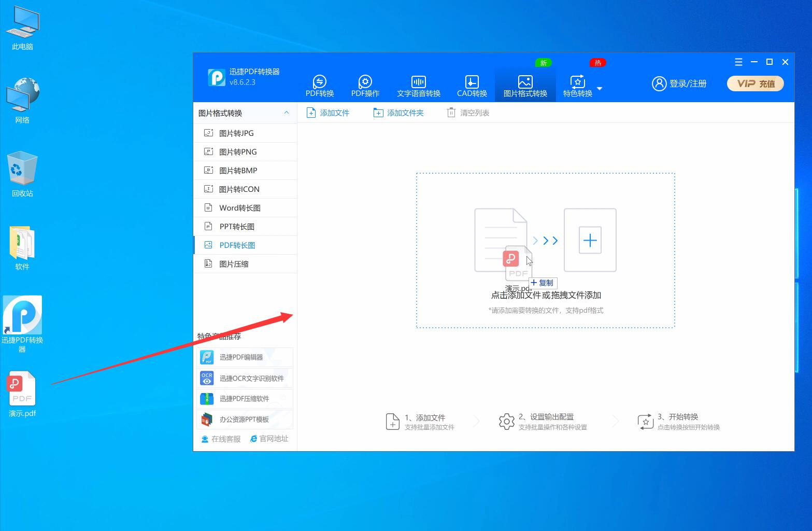Click the 图片转ICON row icon
The height and width of the screenshot is (531, 812).
(208, 189)
